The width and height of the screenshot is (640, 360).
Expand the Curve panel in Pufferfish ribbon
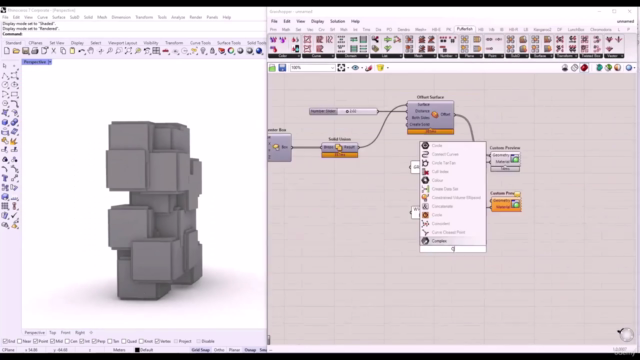[x=317, y=56]
